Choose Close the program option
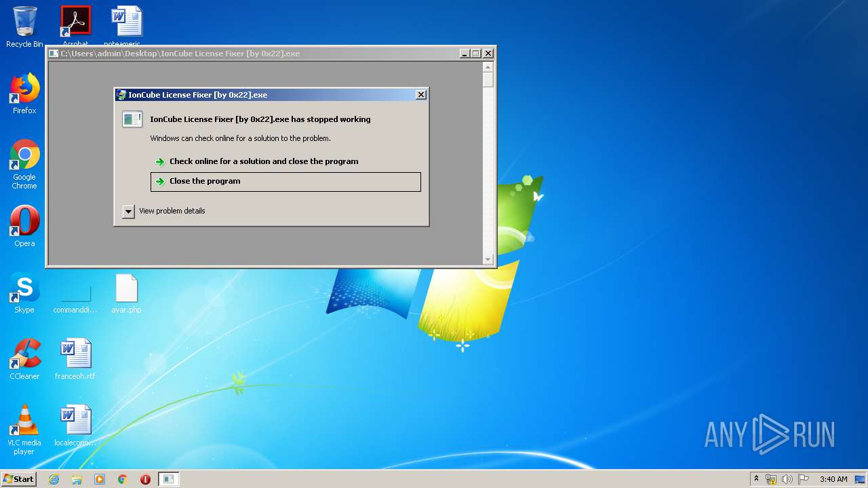 [285, 182]
